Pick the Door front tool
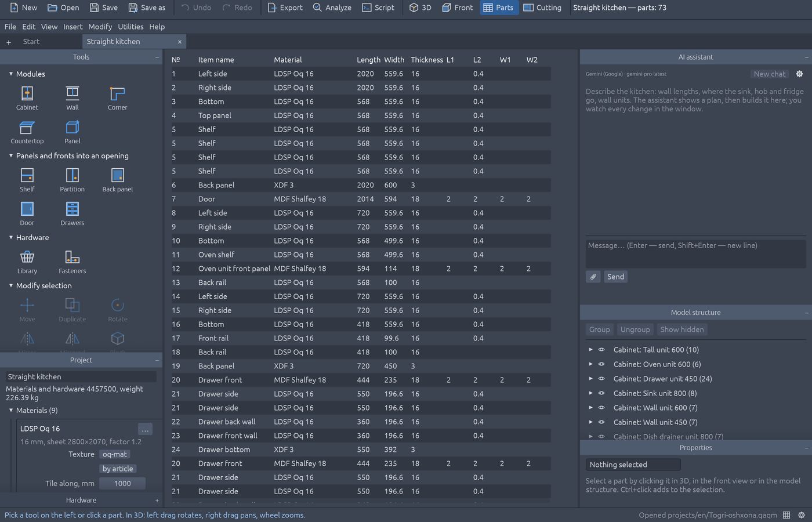This screenshot has width=812, height=522. coord(27,213)
